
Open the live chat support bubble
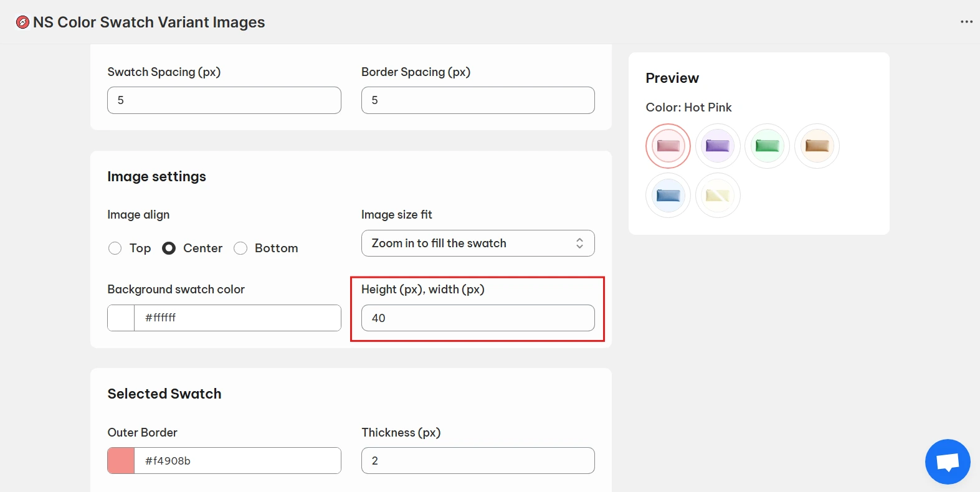pos(948,462)
